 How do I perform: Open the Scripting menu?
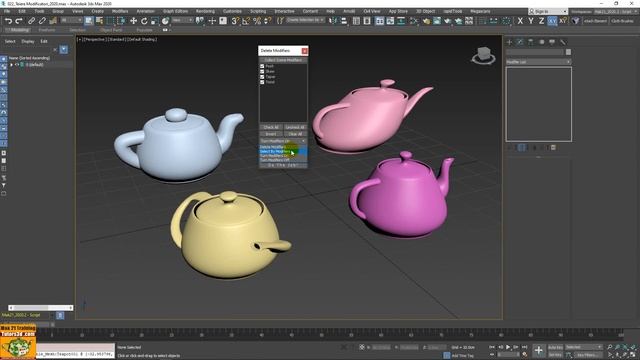point(258,11)
